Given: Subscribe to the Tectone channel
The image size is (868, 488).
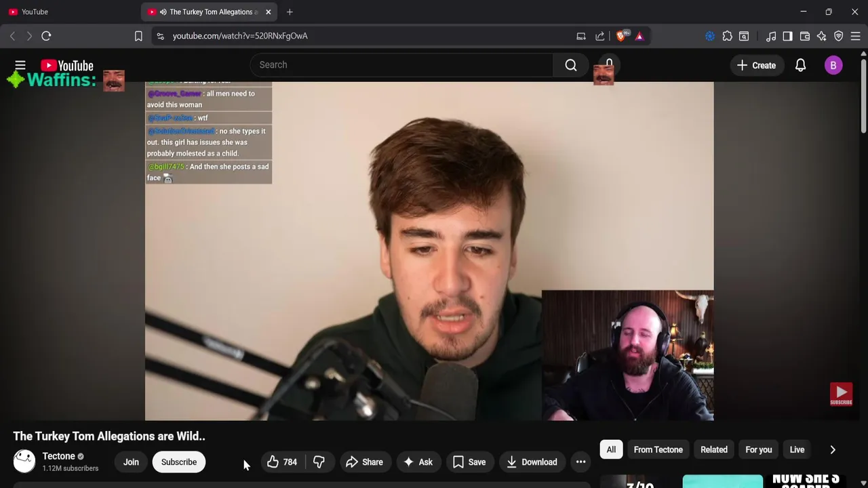Looking at the screenshot, I should click(179, 462).
